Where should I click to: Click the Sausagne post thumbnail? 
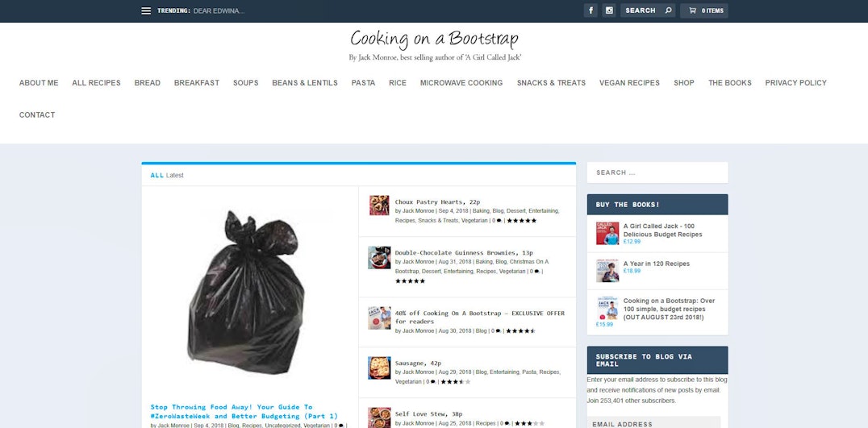pyautogui.click(x=379, y=368)
